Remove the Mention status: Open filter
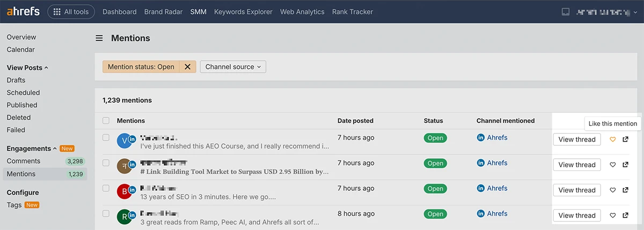644x230 pixels. [x=187, y=67]
